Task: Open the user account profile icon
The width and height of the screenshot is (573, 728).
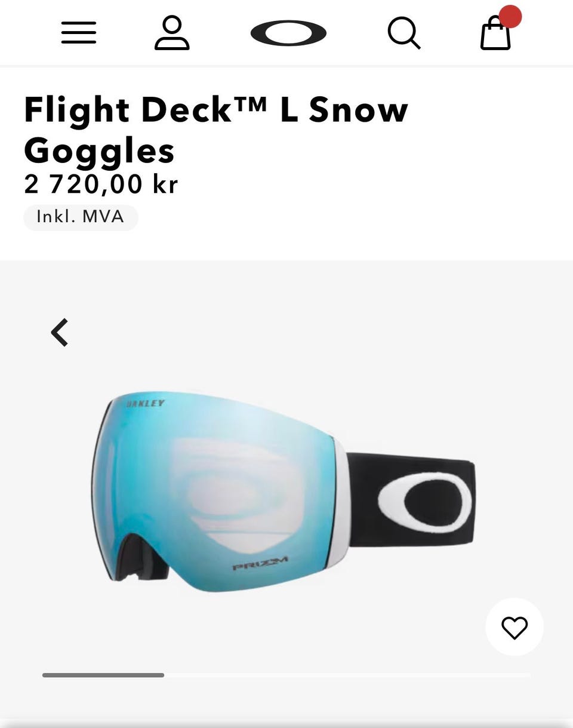Action: 172,33
